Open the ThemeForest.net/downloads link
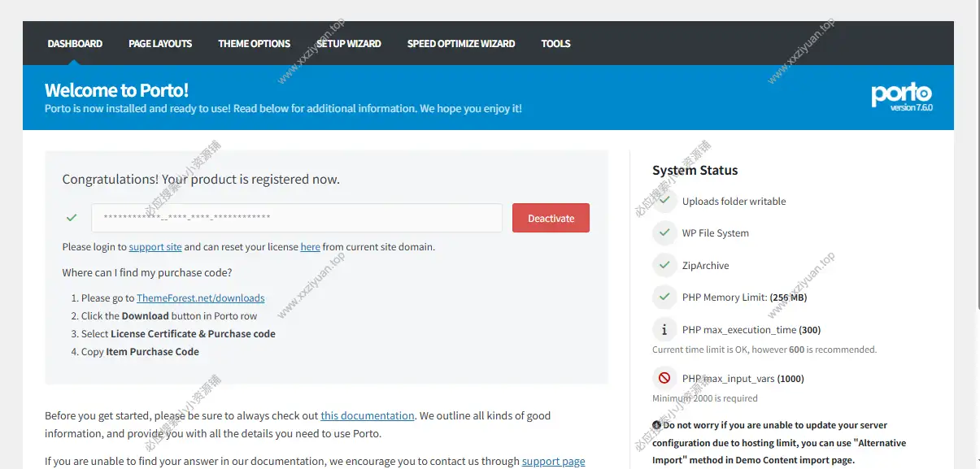The width and height of the screenshot is (980, 469). click(200, 298)
